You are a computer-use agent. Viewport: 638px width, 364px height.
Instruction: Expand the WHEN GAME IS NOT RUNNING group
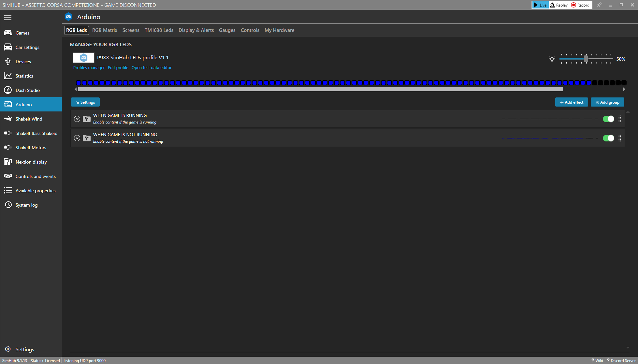77,138
